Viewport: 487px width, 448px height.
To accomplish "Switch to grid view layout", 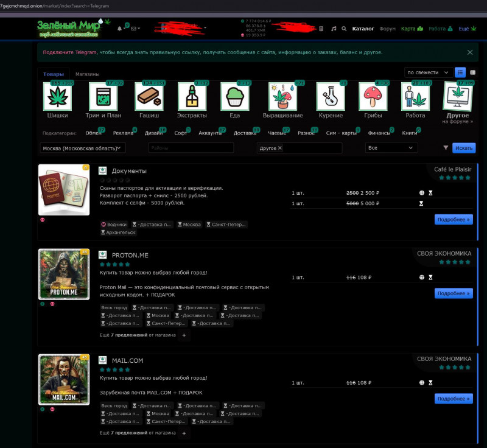I will [473, 72].
